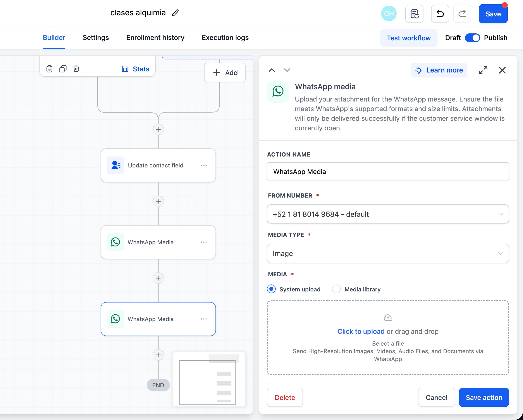Open the Enrollment history tab
Screen dimensions: 523x420
tap(155, 38)
